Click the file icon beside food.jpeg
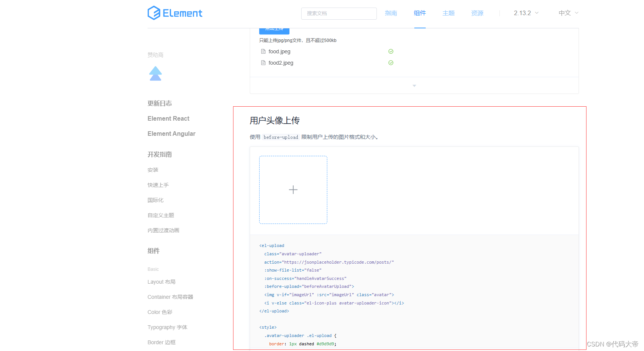 pos(263,51)
